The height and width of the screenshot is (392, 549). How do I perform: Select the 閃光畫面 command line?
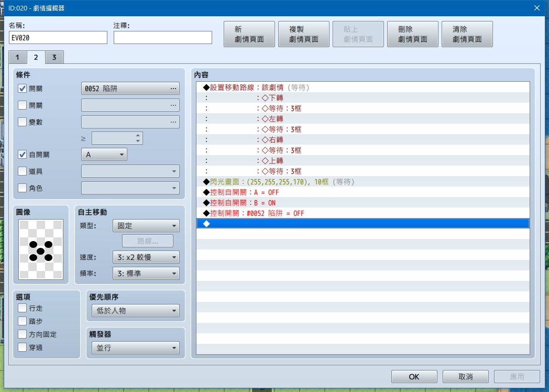363,182
